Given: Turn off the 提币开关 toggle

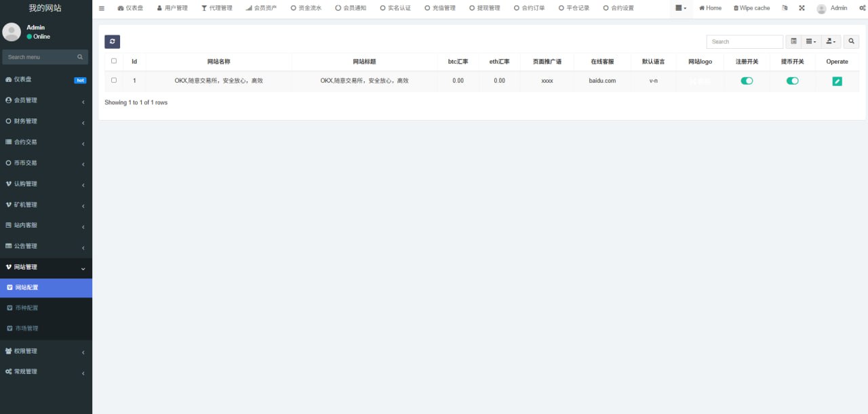Looking at the screenshot, I should coord(792,81).
